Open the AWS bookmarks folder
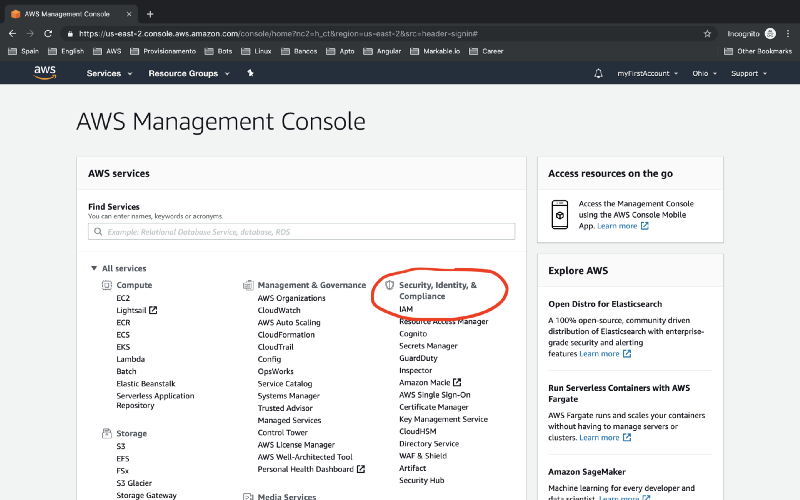This screenshot has height=500, width=800. [x=107, y=51]
